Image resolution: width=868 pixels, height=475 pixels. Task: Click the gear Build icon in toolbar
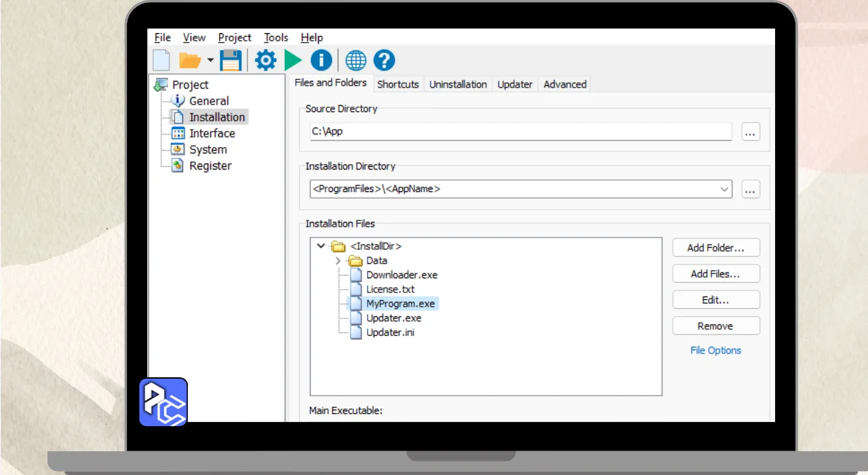click(265, 60)
